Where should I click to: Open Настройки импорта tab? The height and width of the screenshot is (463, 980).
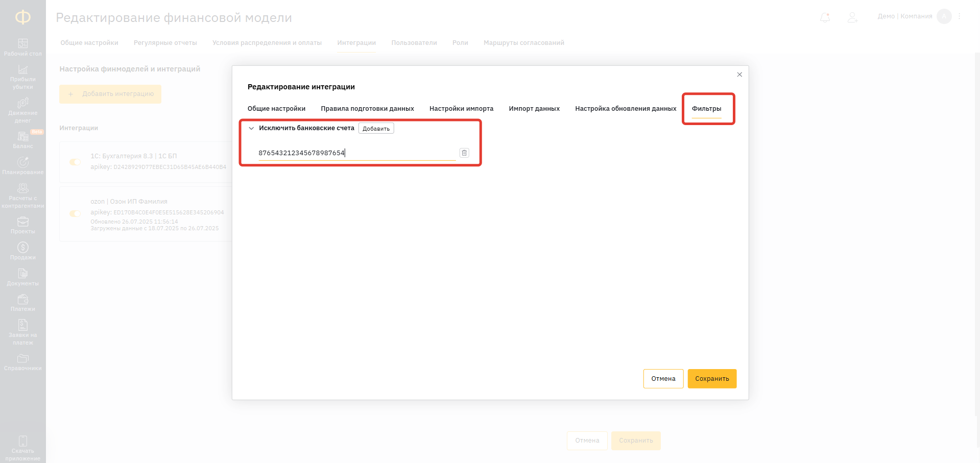click(461, 109)
